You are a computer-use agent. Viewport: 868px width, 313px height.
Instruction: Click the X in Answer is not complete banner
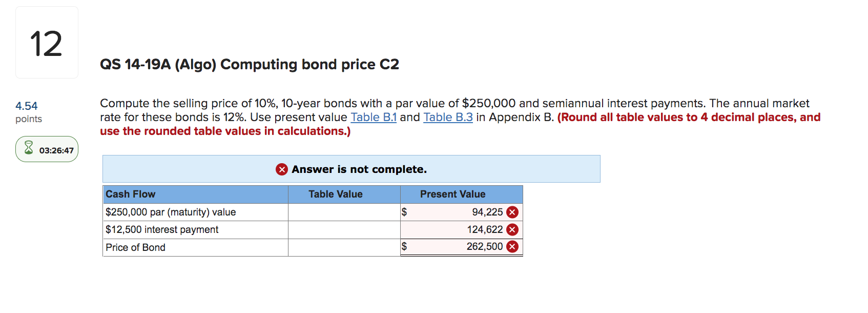[281, 169]
